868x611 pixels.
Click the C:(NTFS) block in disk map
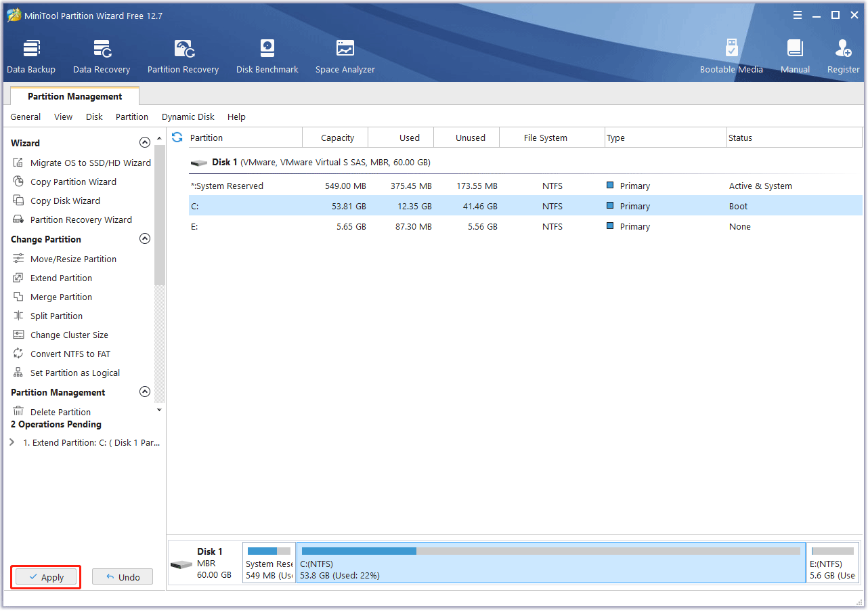[x=551, y=562]
